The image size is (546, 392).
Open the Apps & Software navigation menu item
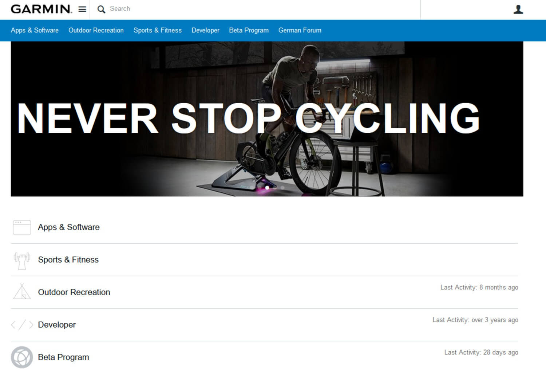(x=35, y=31)
